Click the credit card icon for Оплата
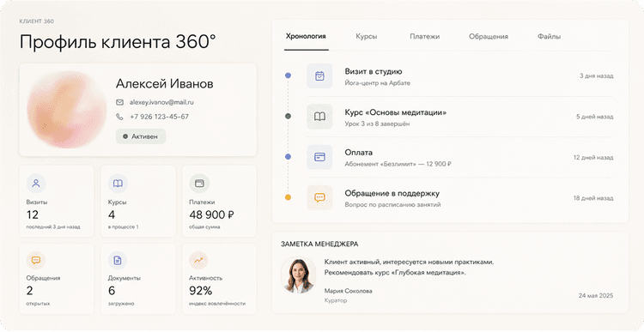 pos(319,157)
